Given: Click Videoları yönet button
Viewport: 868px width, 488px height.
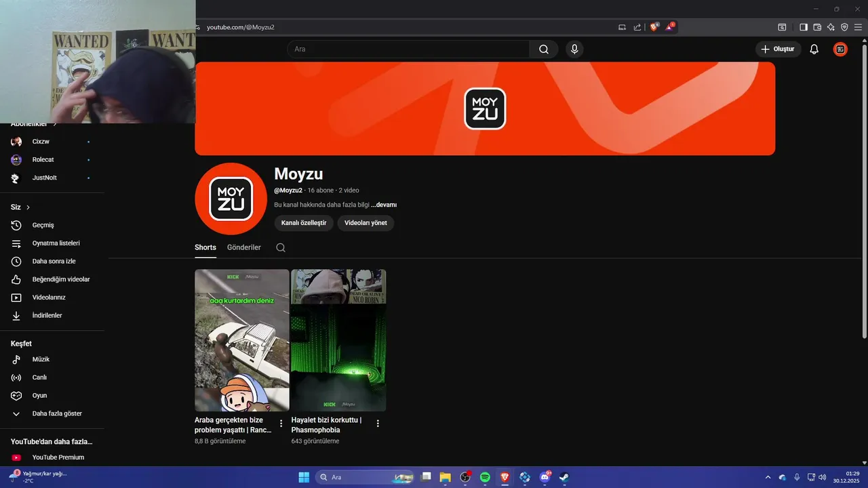Looking at the screenshot, I should point(366,223).
